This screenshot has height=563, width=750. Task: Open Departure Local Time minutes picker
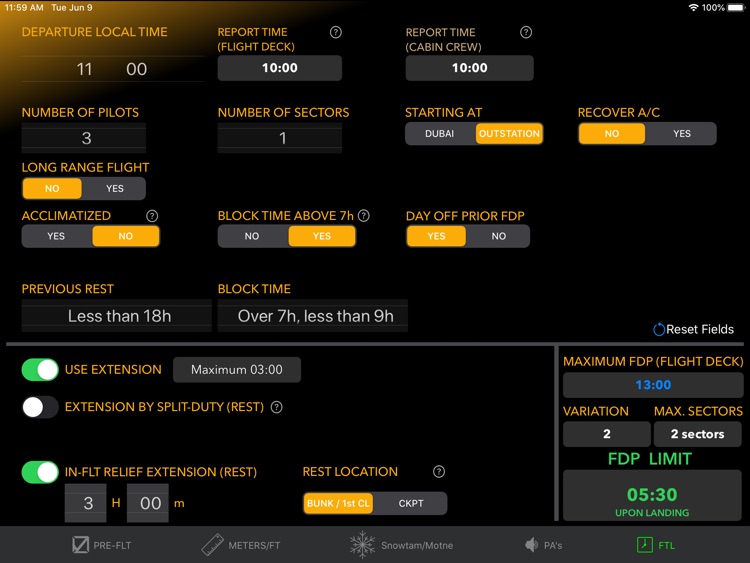click(x=136, y=69)
